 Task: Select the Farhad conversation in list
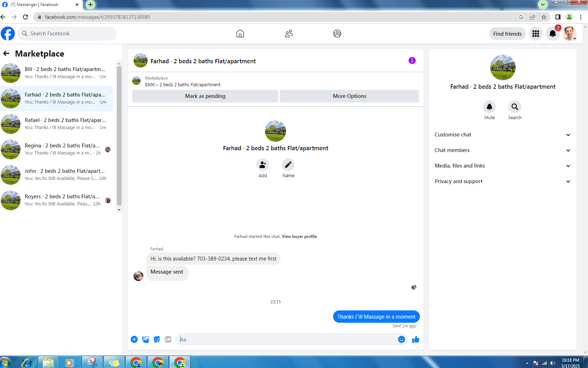click(57, 98)
